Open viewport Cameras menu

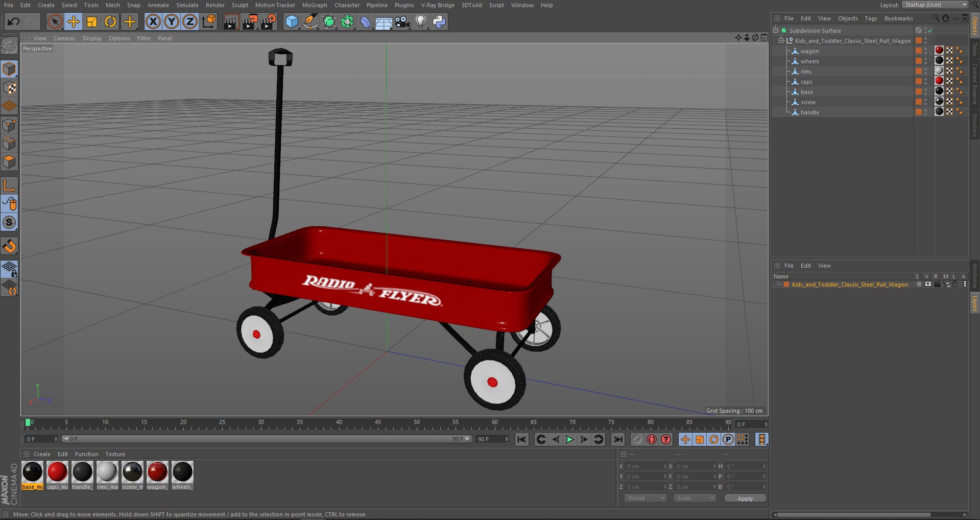pyautogui.click(x=64, y=38)
